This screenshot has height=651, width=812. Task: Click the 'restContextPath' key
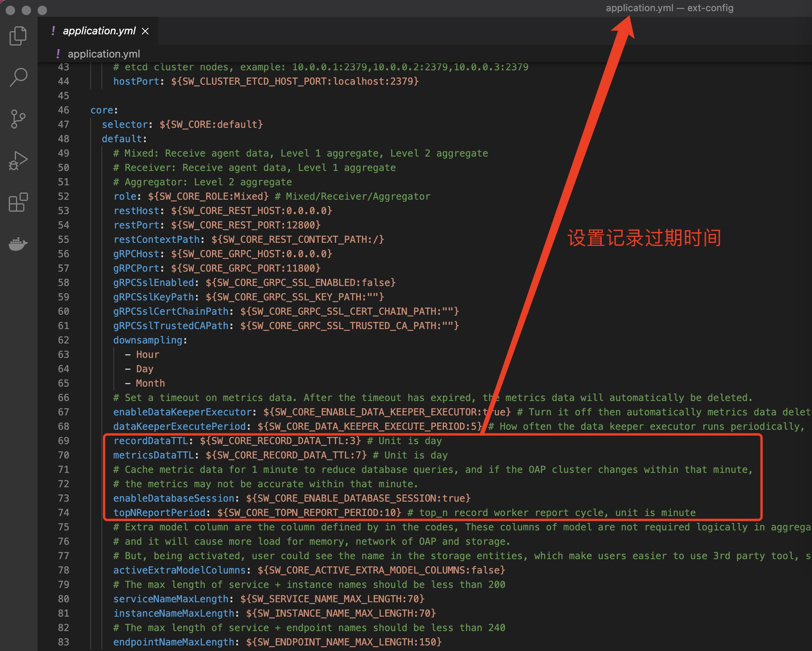[x=156, y=239]
